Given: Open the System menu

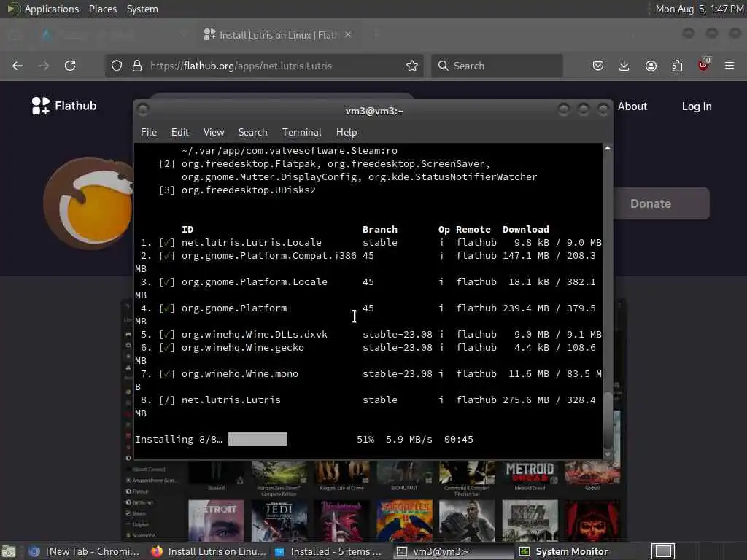Looking at the screenshot, I should 142,9.
